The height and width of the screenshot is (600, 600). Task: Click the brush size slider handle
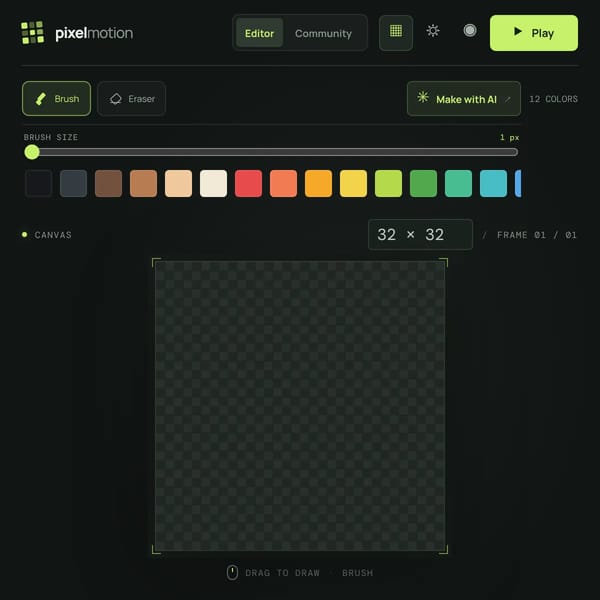(32, 152)
